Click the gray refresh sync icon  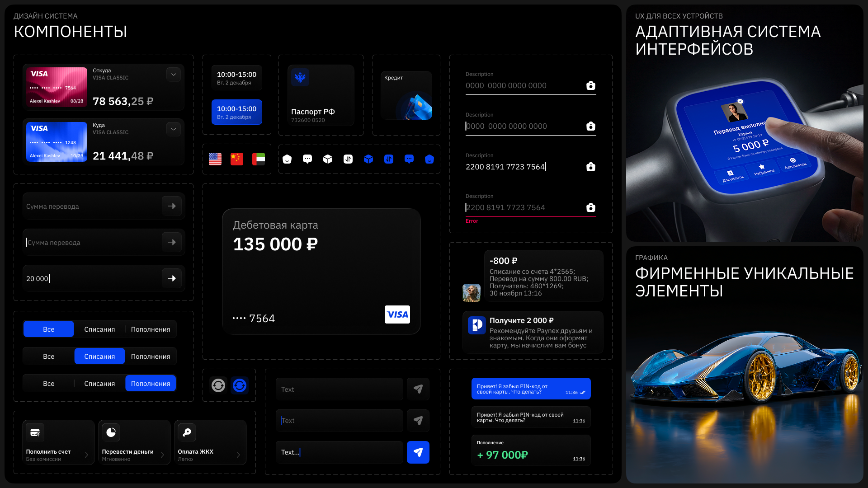[x=218, y=385]
